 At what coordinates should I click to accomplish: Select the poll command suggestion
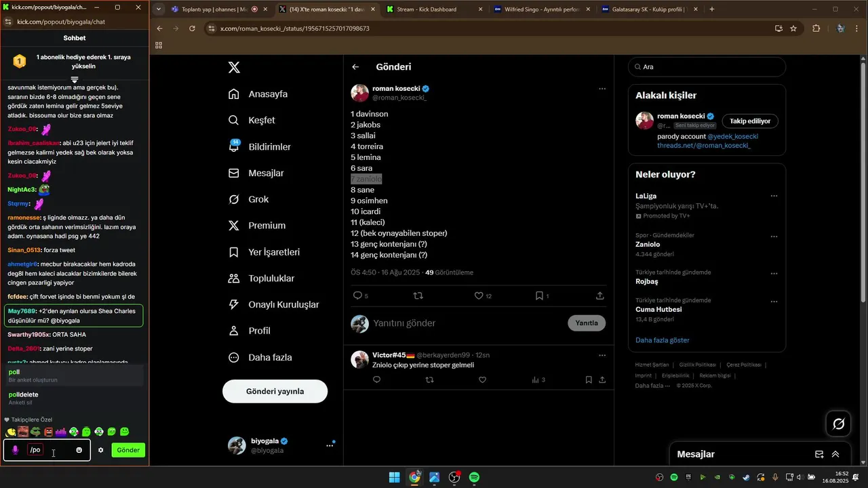75,375
